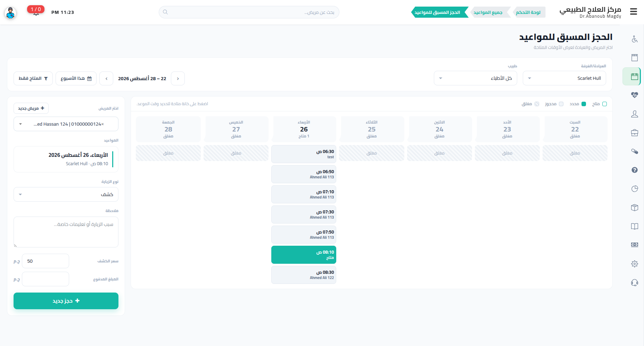This screenshot has height=346, width=644.
Task: Open notifications bell with 1/0 badge
Action: coord(36,11)
